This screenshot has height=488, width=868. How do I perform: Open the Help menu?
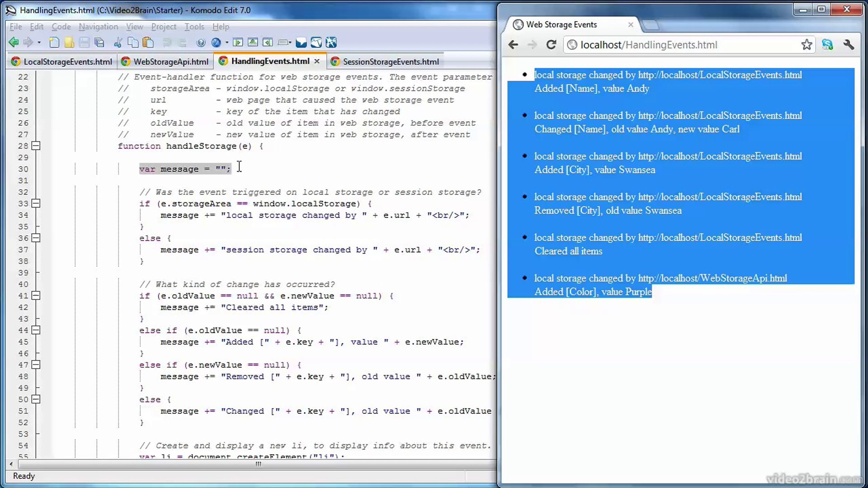pyautogui.click(x=221, y=27)
